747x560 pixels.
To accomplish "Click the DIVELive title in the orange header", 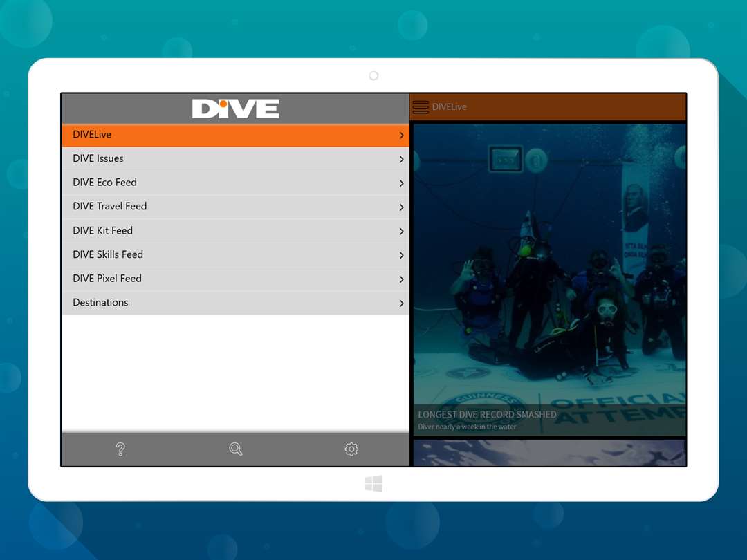I will point(450,107).
